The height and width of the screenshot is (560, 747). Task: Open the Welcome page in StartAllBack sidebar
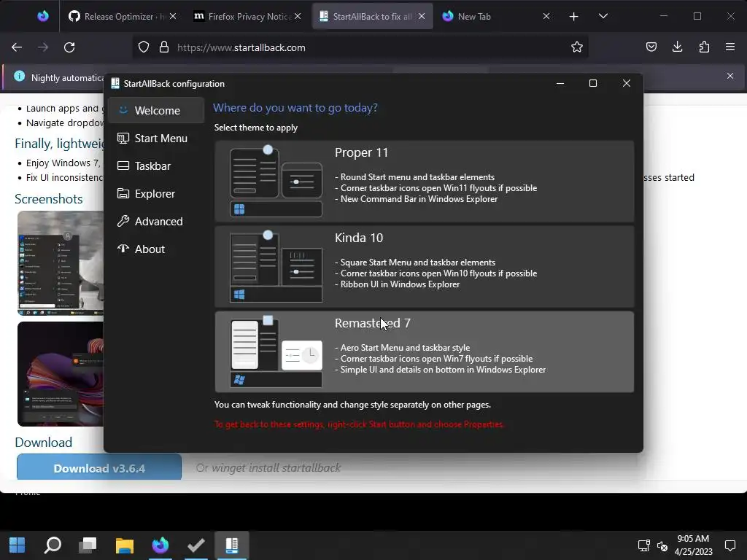156,111
